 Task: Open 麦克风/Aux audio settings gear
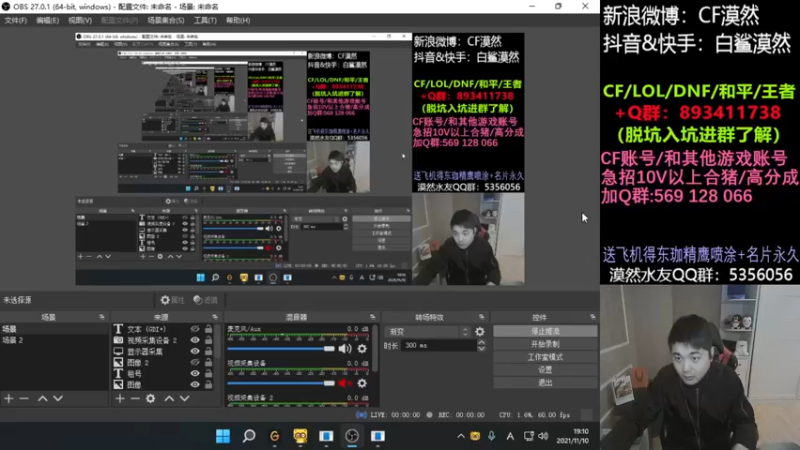(x=362, y=349)
